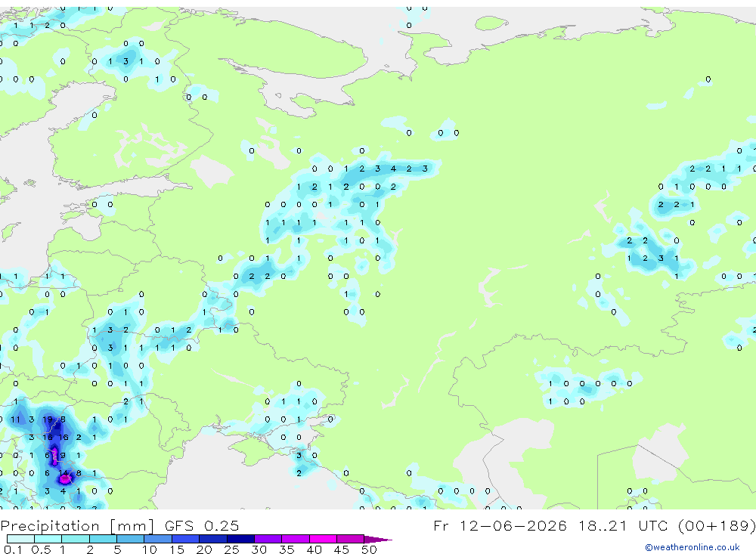Image resolution: width=756 pixels, height=554 pixels.
Task: Click the legend swatch between 5 and 10
Action: click(x=130, y=539)
